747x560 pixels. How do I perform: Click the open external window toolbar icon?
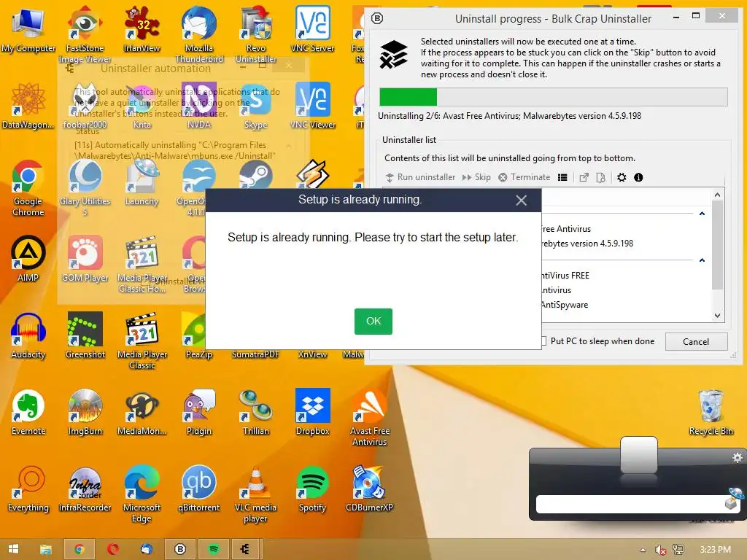[584, 178]
